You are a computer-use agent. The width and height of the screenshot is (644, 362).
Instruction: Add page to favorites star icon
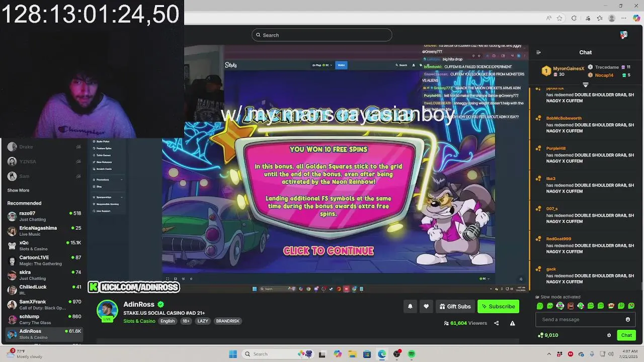point(559,18)
